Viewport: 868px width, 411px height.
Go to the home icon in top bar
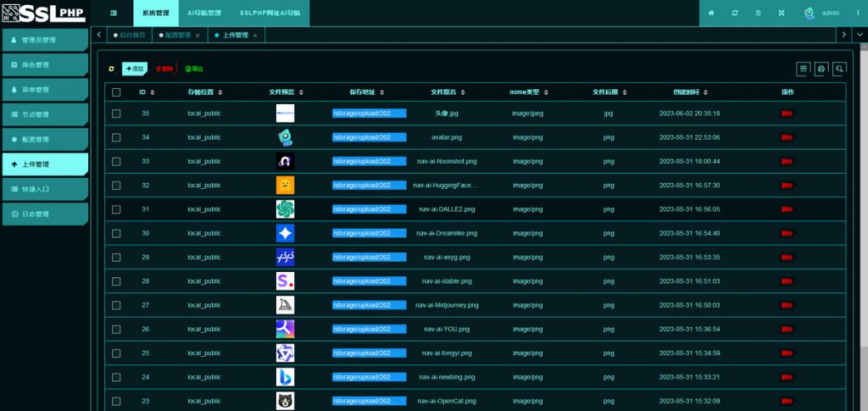tap(711, 14)
